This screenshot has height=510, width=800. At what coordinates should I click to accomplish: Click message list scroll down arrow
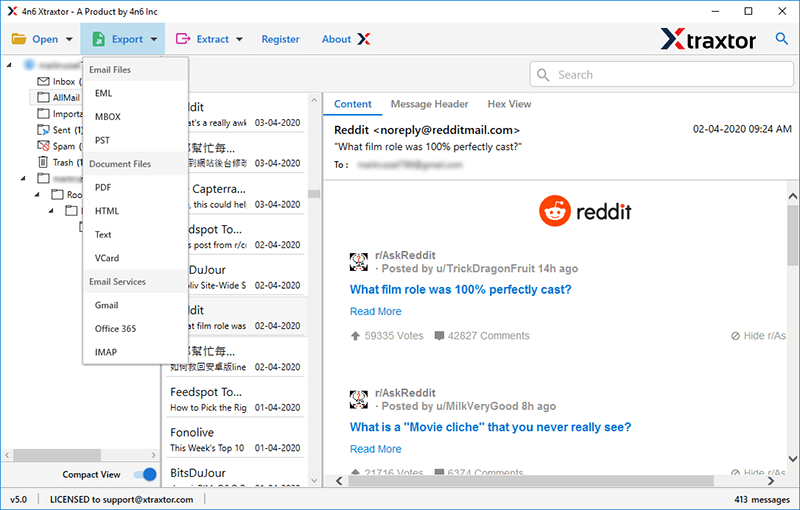(x=314, y=480)
